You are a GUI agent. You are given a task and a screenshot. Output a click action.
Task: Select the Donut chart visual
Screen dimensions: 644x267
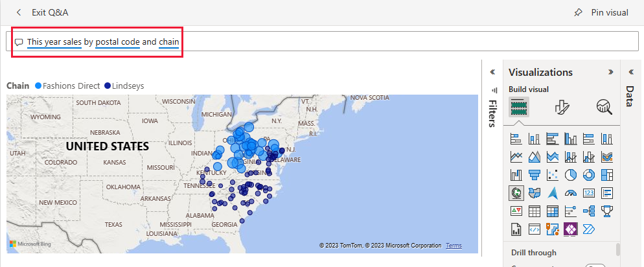pos(588,175)
